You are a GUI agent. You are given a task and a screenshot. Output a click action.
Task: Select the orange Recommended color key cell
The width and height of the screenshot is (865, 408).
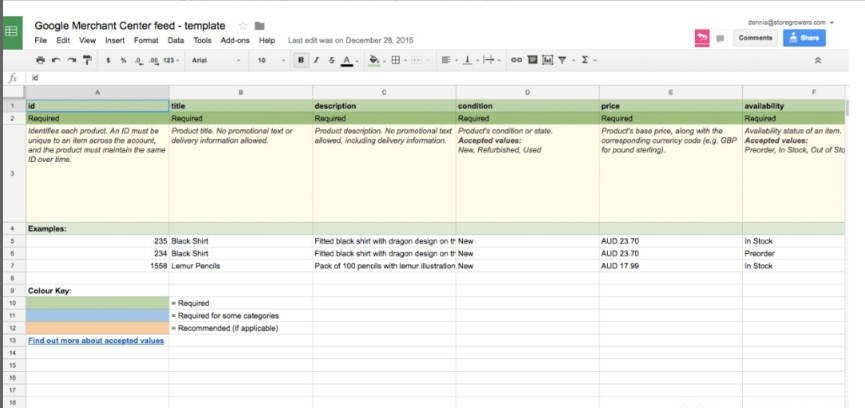[x=98, y=328]
